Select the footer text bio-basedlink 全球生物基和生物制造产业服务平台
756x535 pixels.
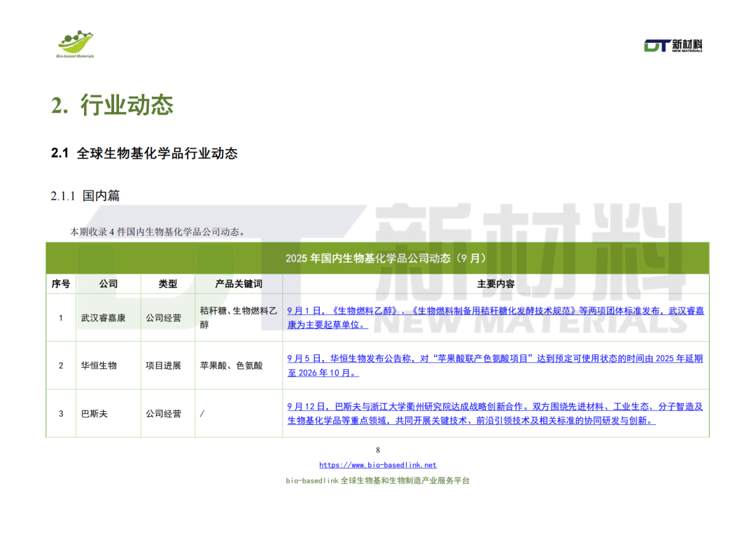pyautogui.click(x=377, y=480)
